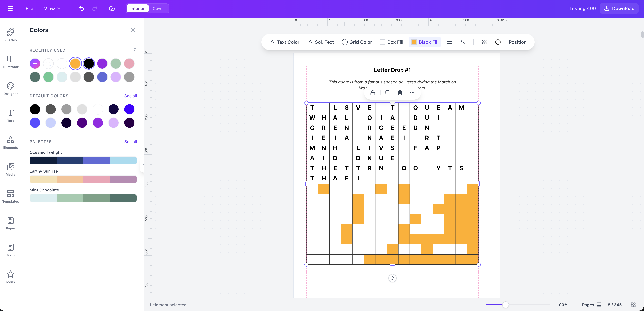This screenshot has width=644, height=311.
Task: Open the Math panel
Action: [x=10, y=250]
